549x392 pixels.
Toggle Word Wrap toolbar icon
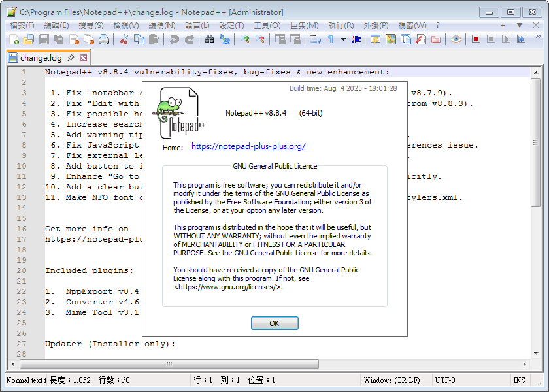(316, 39)
